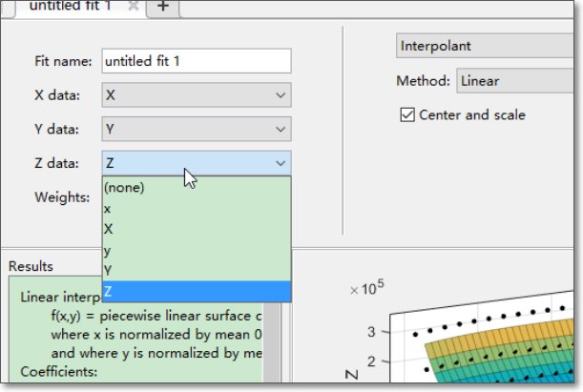Pick lowercase y from the dropdown list
This screenshot has height=392, width=583.
(x=108, y=249)
